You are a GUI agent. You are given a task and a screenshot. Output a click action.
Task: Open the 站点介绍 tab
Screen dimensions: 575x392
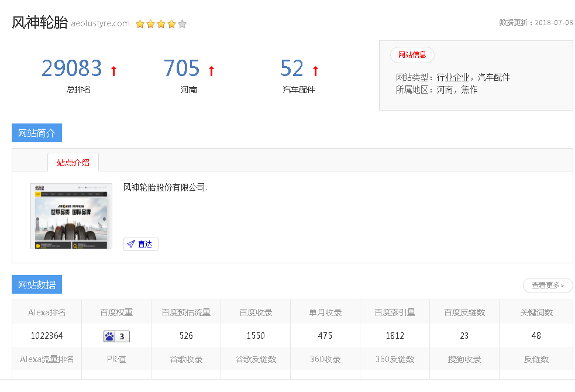[73, 163]
